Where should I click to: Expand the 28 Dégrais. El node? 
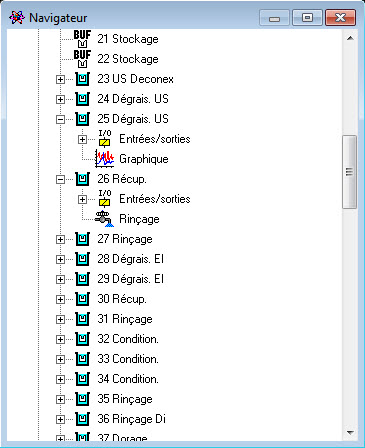[x=60, y=259]
